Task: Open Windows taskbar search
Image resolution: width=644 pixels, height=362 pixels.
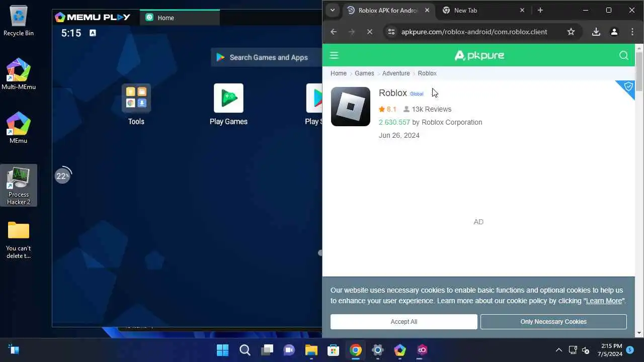Action: point(245,350)
